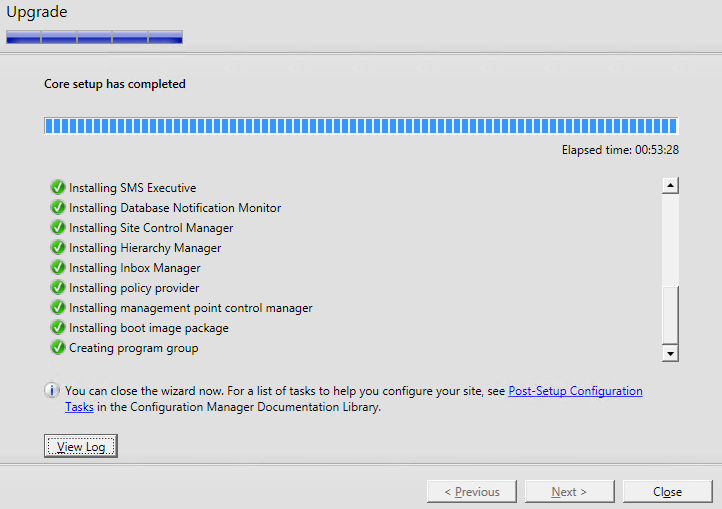Click check icon for management point control manager
Screen dimensions: 722x509
(x=58, y=307)
